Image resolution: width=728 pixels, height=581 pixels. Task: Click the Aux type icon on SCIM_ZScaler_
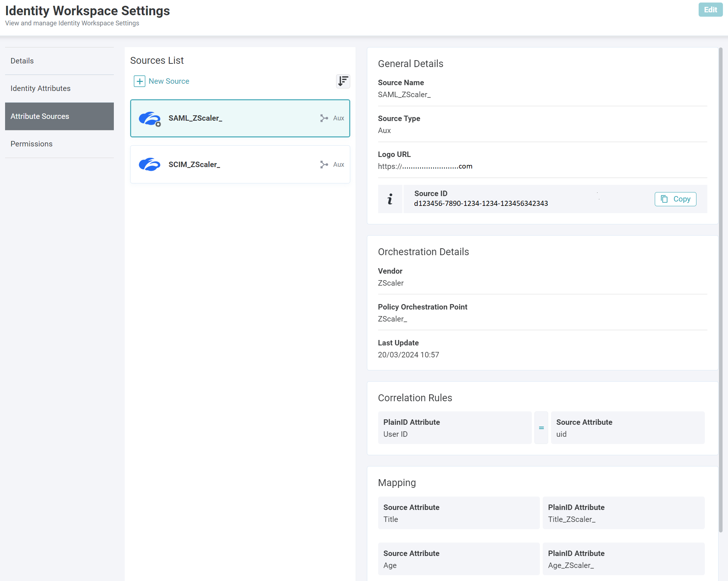[324, 165]
